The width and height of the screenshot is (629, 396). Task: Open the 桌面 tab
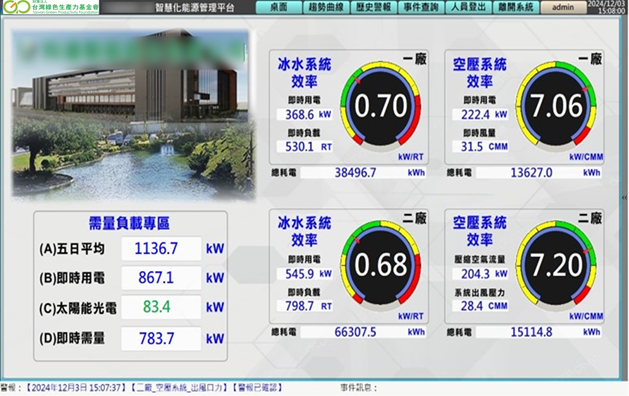(x=279, y=7)
